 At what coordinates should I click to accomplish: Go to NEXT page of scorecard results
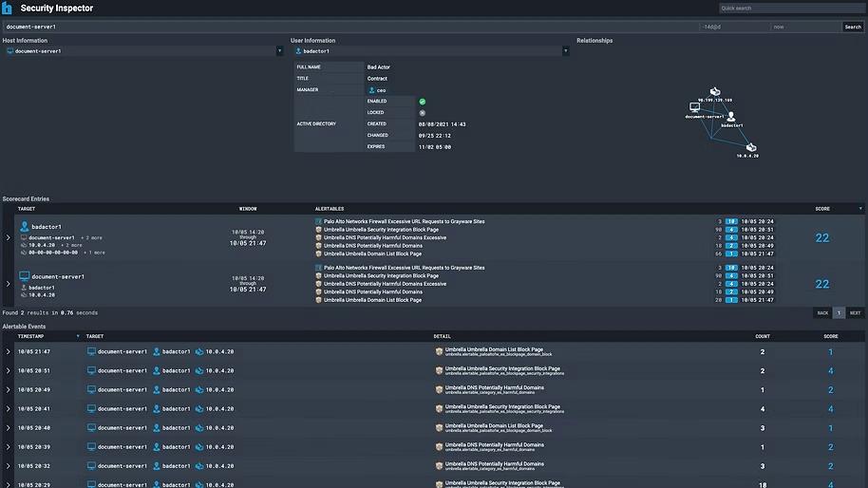[855, 312]
